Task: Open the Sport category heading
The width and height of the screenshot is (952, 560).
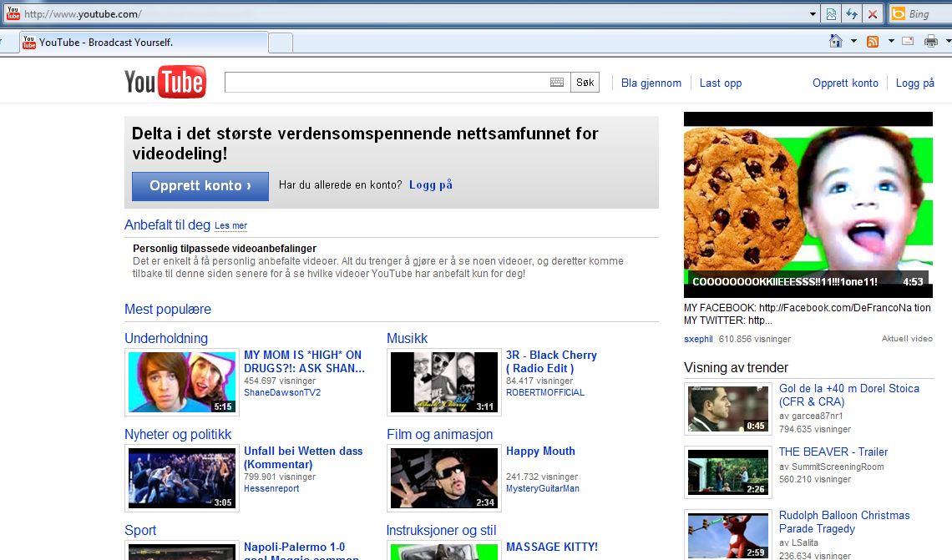Action: pos(140,530)
